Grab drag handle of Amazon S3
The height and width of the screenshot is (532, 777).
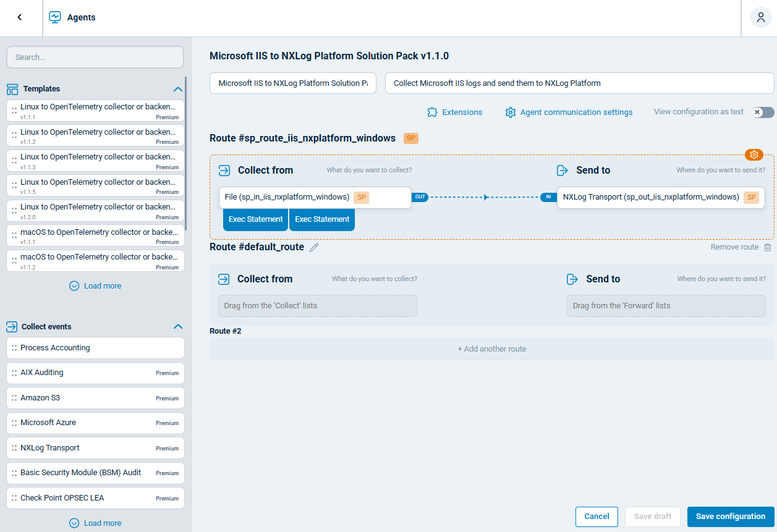[x=14, y=398]
